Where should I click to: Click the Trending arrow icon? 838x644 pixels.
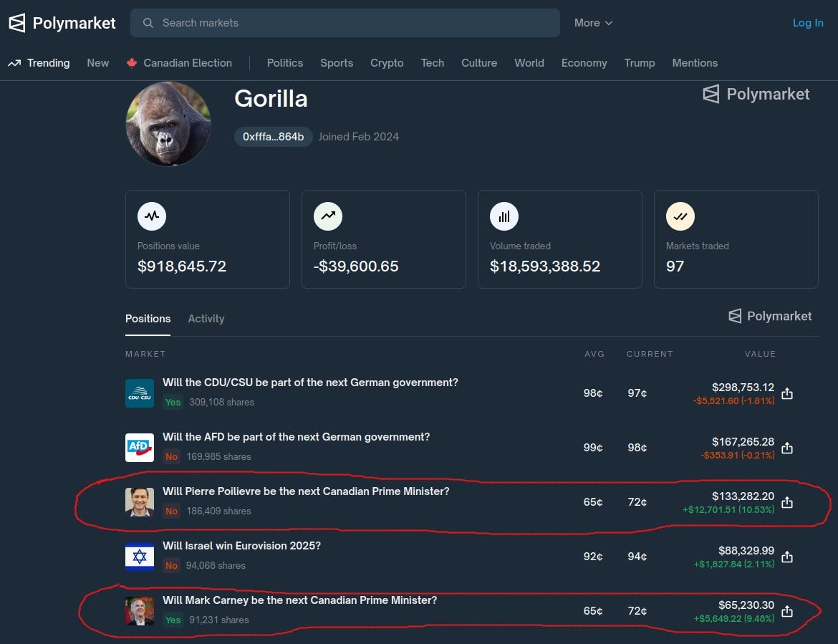pos(14,63)
